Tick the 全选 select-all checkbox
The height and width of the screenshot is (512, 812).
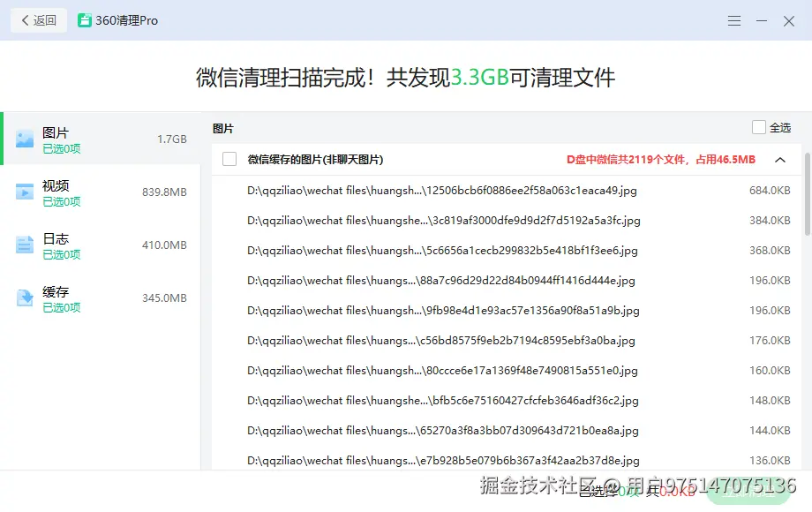point(759,127)
